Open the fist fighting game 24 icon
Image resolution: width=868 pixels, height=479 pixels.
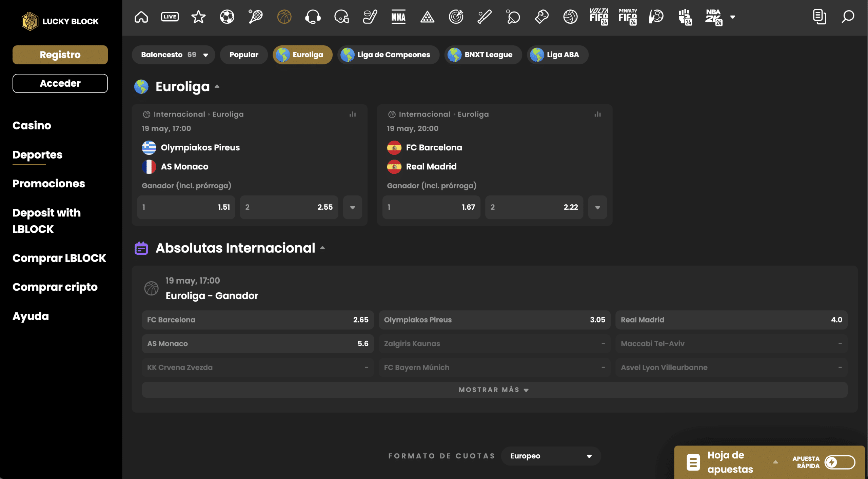pyautogui.click(x=685, y=17)
